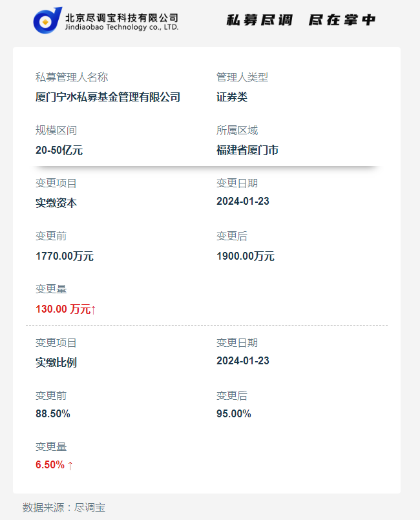
Task: Click the 私募管理人名称 field label
Action: 72,78
